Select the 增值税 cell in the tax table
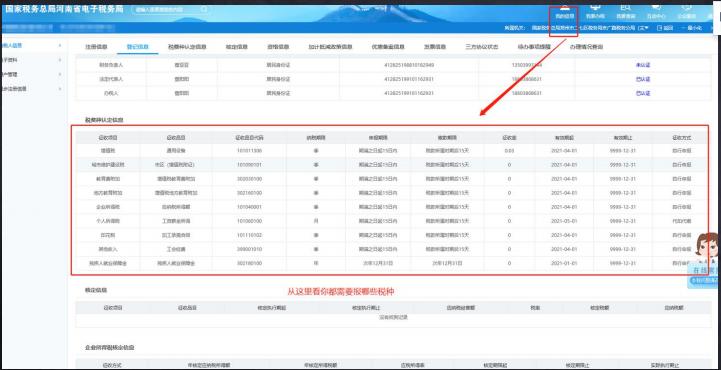 pos(108,150)
